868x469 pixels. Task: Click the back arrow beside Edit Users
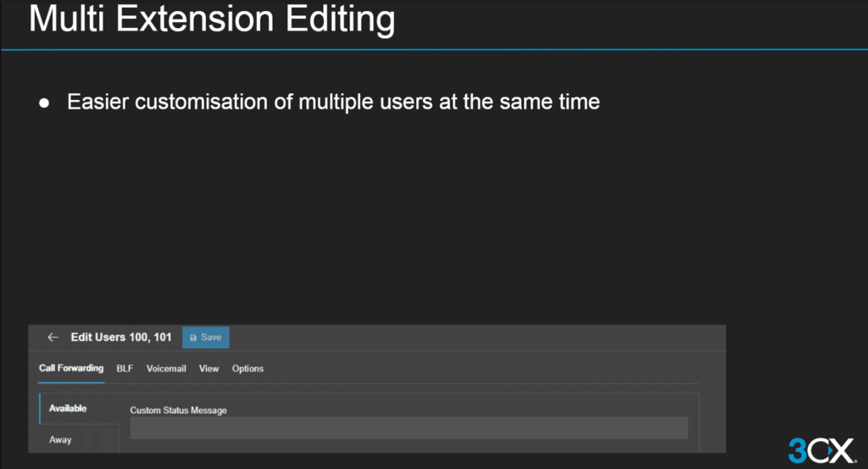[x=53, y=338]
